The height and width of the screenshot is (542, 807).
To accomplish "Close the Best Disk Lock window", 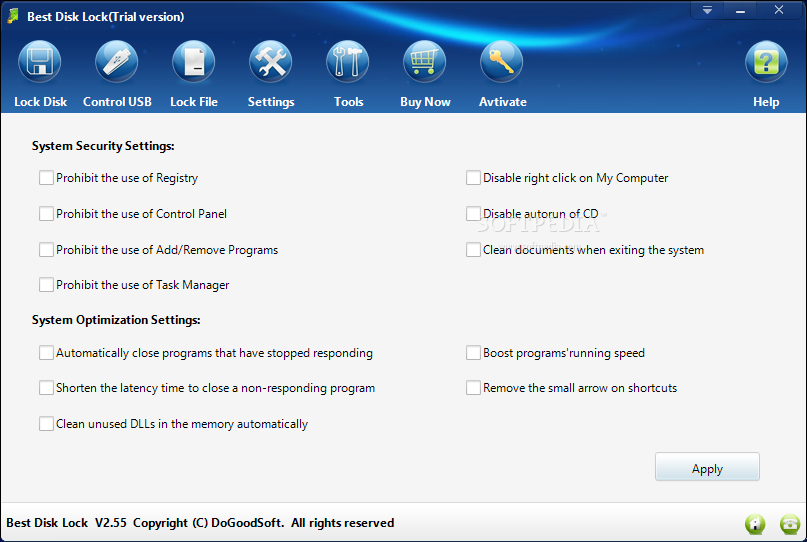I will pyautogui.click(x=779, y=10).
